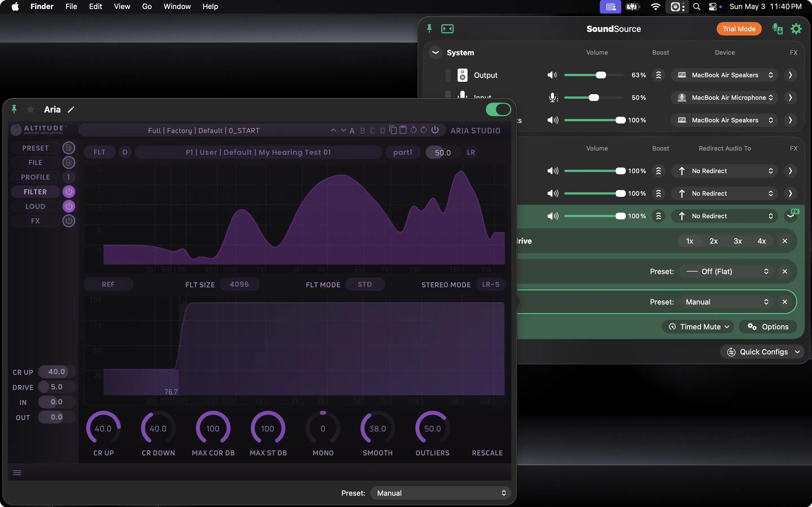Open the Window menu

pos(177,7)
